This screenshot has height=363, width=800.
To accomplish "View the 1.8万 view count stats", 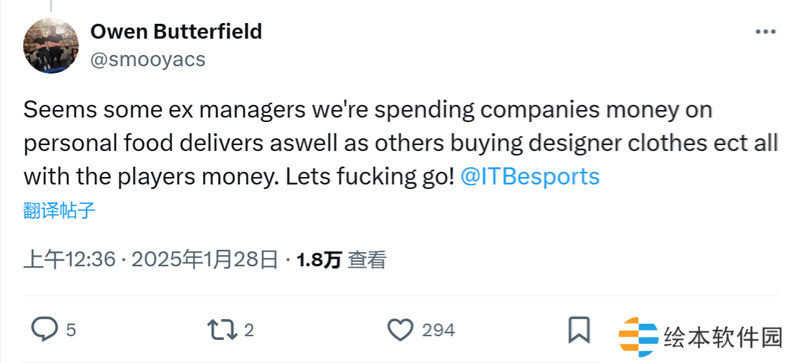I will pyautogui.click(x=319, y=260).
